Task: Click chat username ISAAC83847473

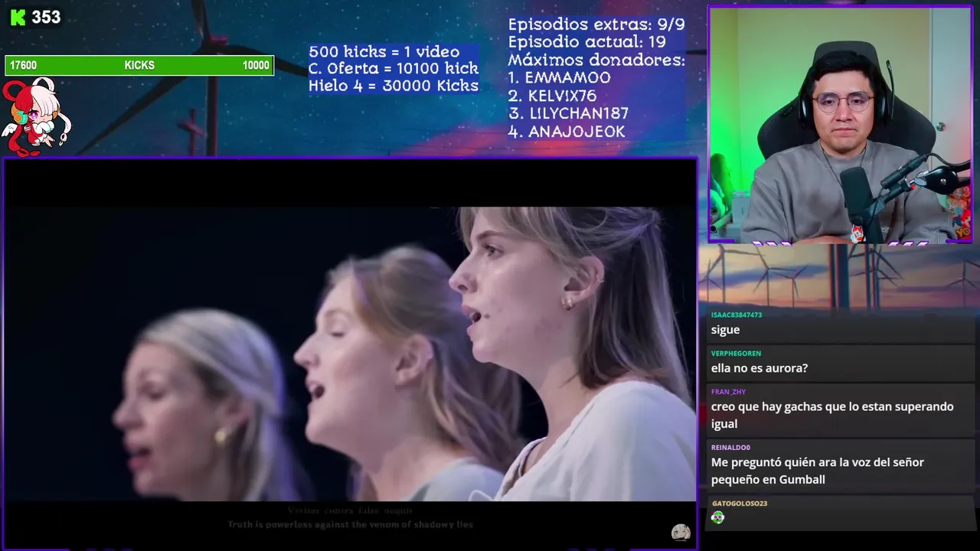Action: (x=737, y=315)
